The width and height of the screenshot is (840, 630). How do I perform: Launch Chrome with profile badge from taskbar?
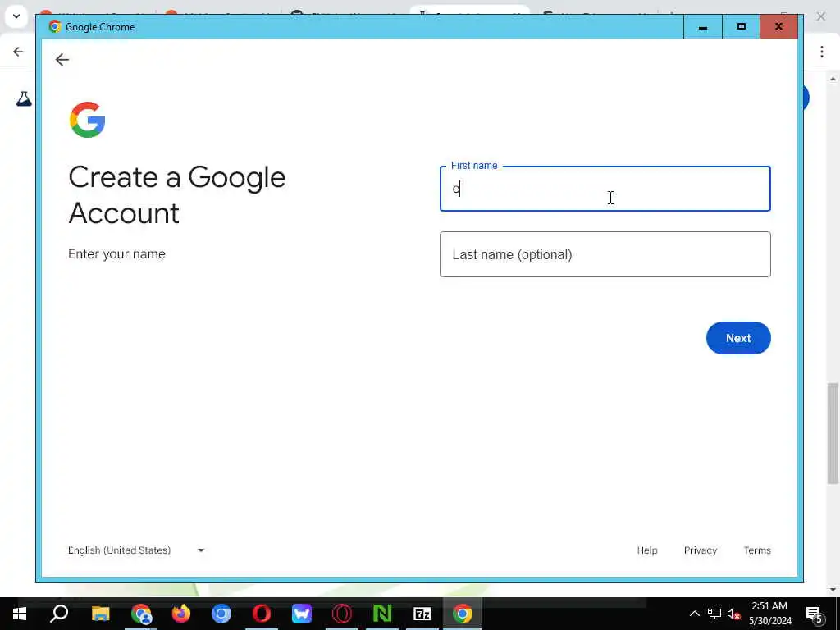coord(141,614)
